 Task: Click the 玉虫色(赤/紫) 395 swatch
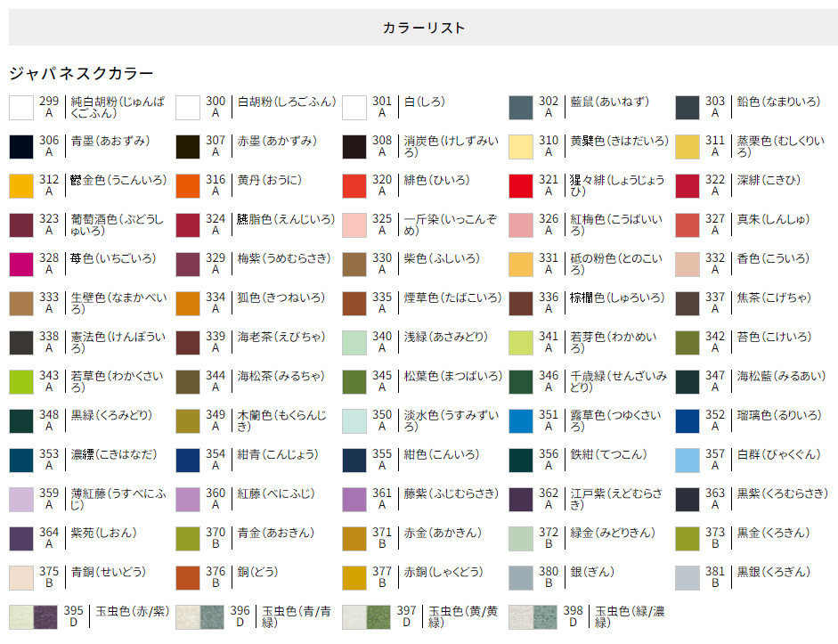31,617
